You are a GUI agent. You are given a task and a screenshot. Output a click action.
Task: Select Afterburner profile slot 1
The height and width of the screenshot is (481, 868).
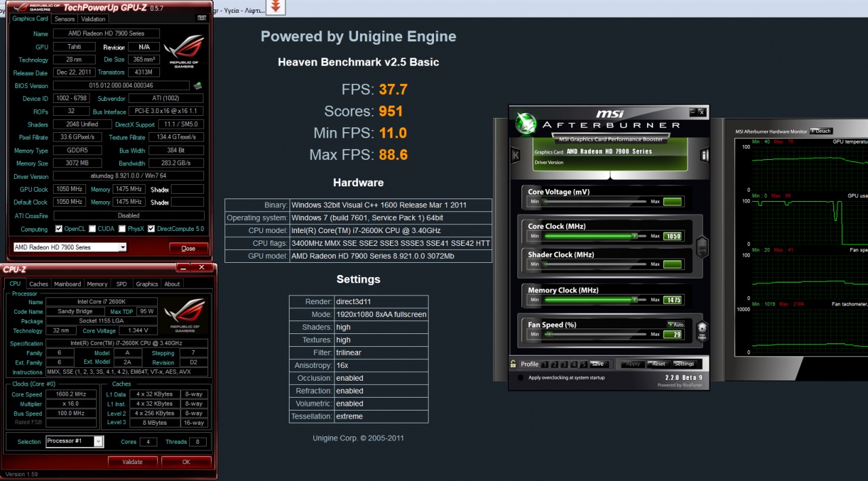tap(545, 364)
